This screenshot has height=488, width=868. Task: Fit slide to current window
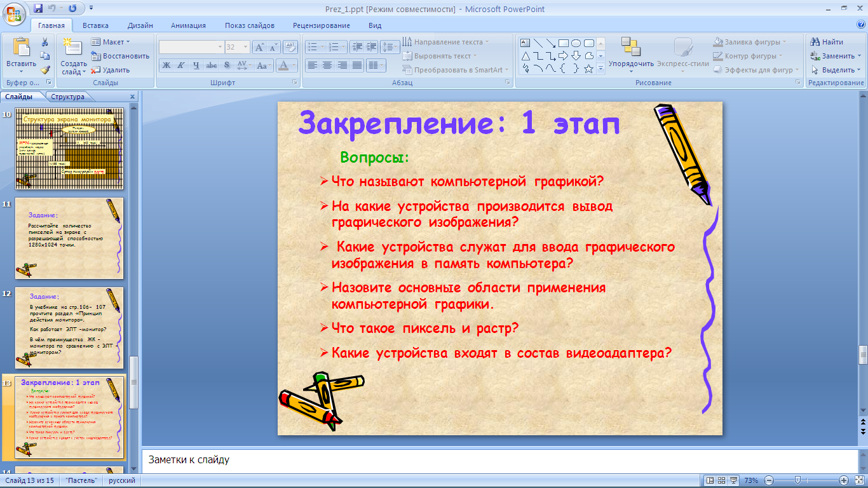coord(858,480)
